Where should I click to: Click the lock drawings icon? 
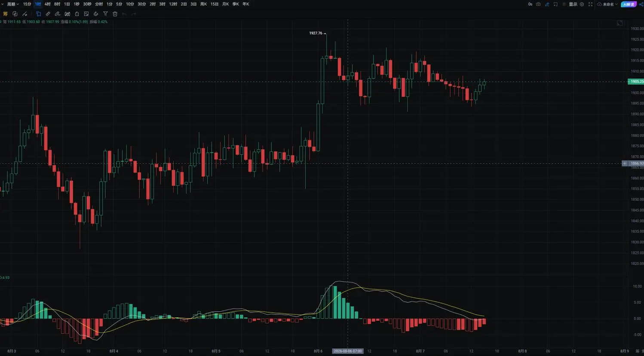[x=77, y=14]
